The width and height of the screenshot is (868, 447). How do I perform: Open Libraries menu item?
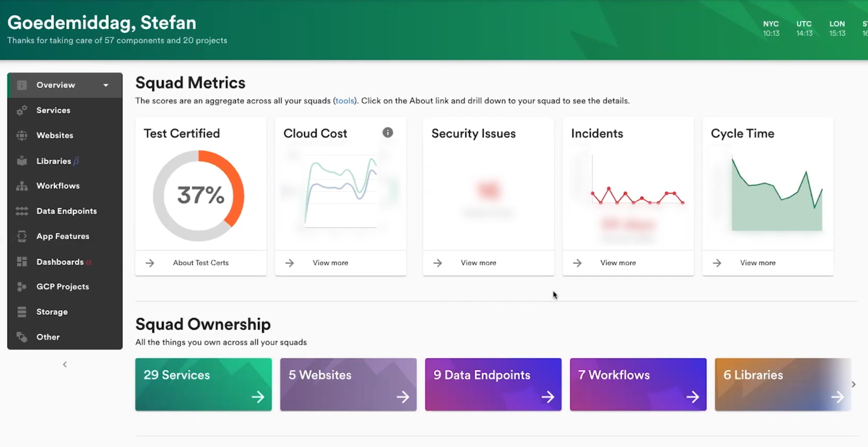pyautogui.click(x=54, y=161)
